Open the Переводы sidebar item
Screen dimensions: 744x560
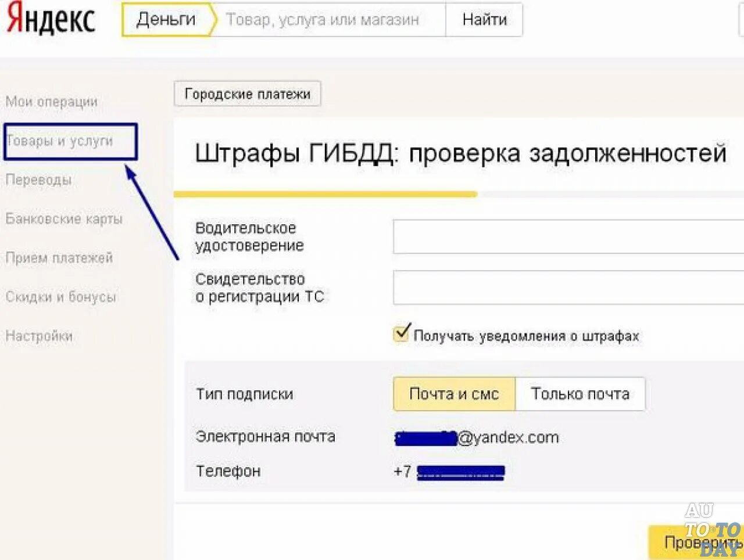coord(38,180)
